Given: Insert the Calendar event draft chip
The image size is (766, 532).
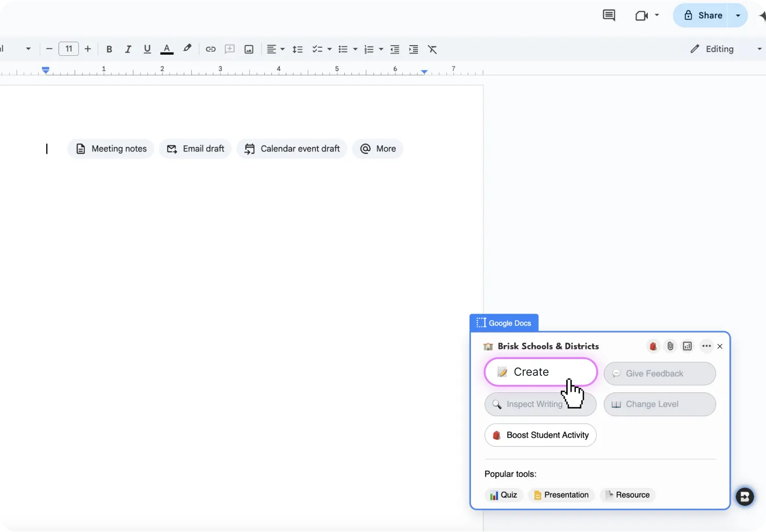Looking at the screenshot, I should 292,149.
